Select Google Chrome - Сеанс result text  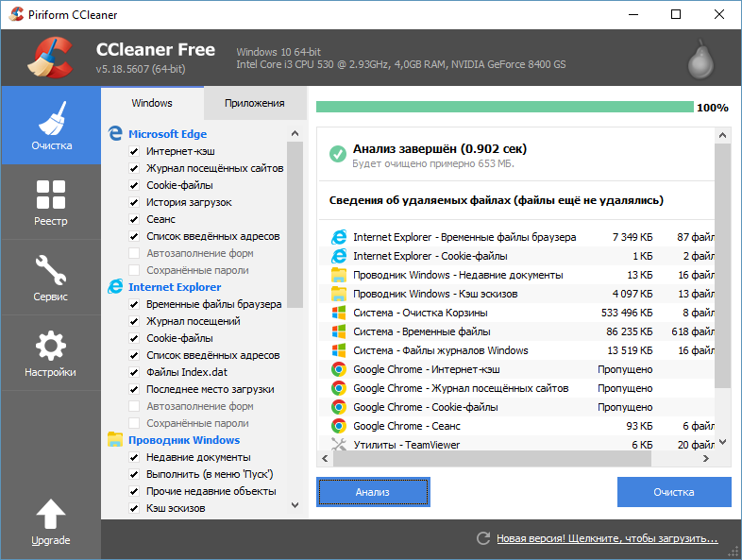coord(407,426)
